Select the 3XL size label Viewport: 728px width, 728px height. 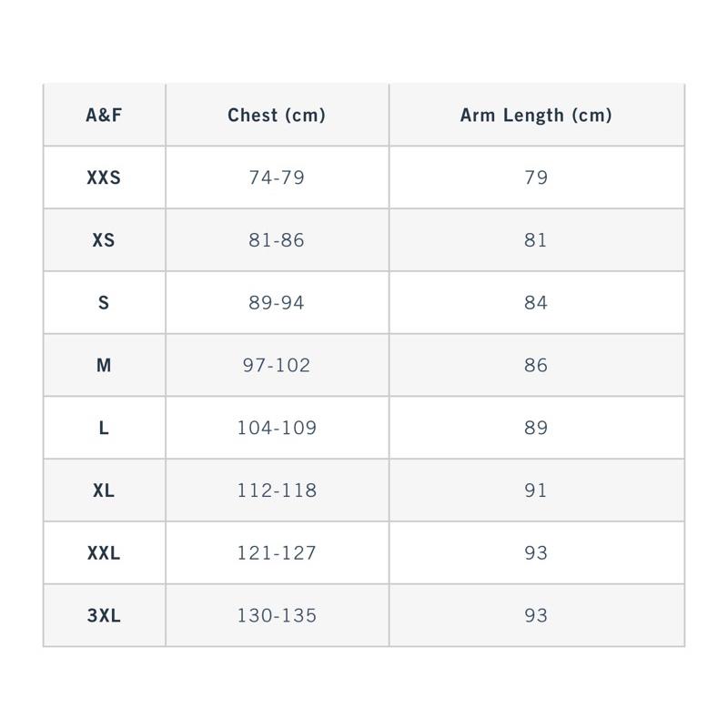(x=104, y=616)
